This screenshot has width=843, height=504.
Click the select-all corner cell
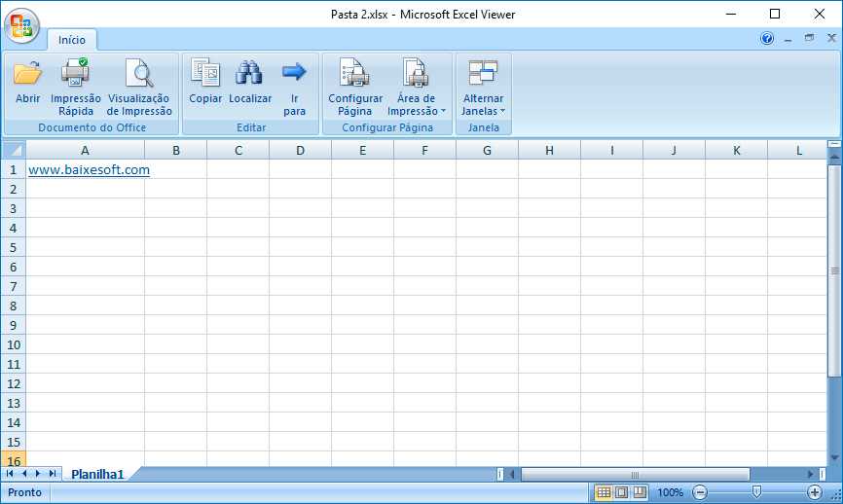click(14, 150)
